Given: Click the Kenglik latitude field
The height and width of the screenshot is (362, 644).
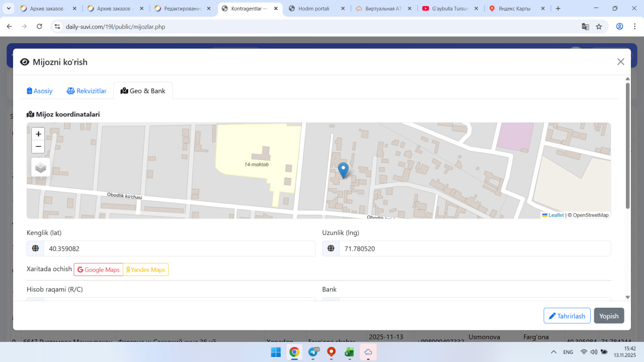Looking at the screenshot, I should [179, 248].
